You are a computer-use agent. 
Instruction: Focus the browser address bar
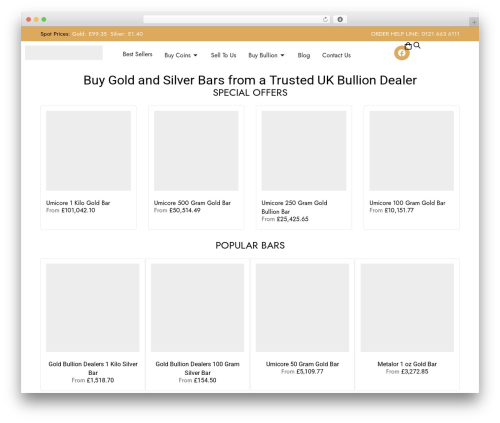(x=237, y=20)
